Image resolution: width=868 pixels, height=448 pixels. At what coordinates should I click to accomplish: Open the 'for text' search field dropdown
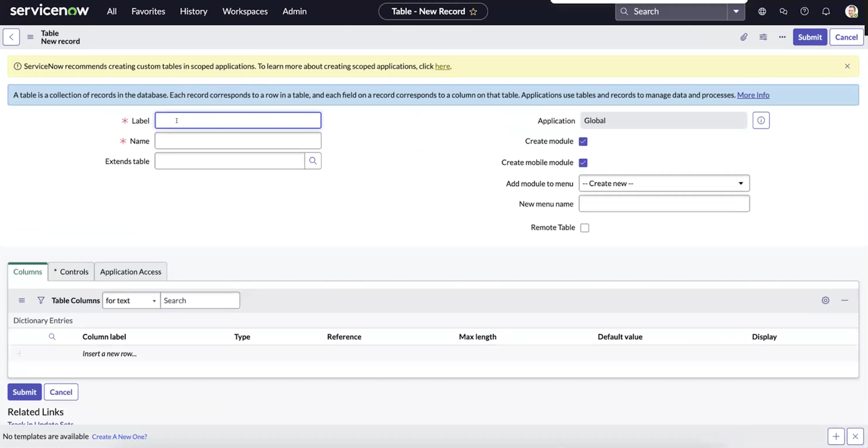131,300
